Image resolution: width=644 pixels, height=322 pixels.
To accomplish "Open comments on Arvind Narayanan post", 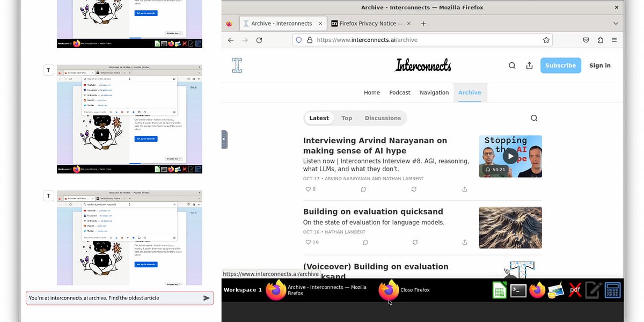I will pos(363,189).
